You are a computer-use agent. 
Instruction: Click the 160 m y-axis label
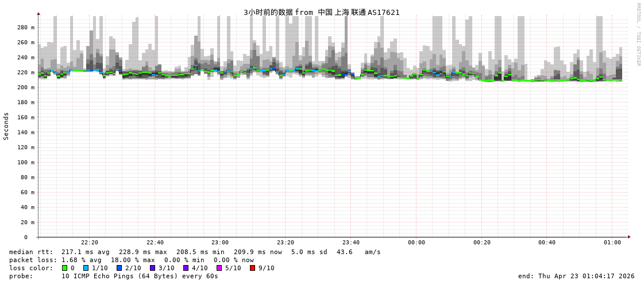(x=26, y=117)
